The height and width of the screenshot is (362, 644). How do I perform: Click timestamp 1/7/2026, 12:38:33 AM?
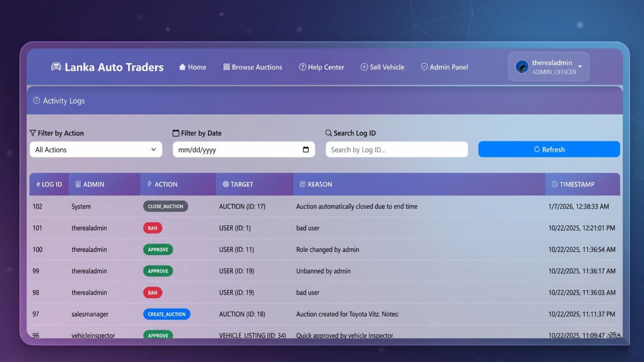[579, 207]
